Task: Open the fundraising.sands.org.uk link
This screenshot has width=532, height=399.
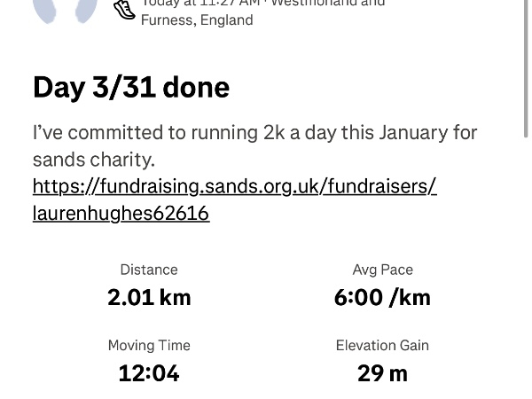Action: [x=234, y=186]
